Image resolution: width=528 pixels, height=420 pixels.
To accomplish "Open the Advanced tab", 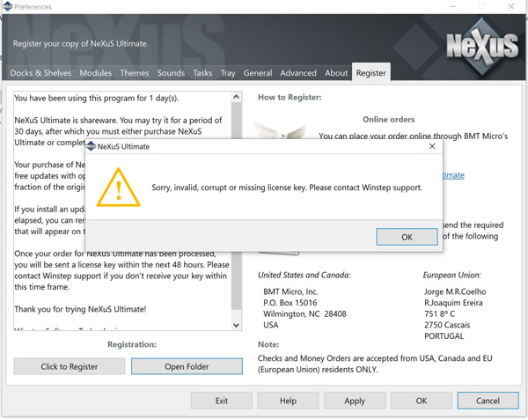I will pos(298,73).
